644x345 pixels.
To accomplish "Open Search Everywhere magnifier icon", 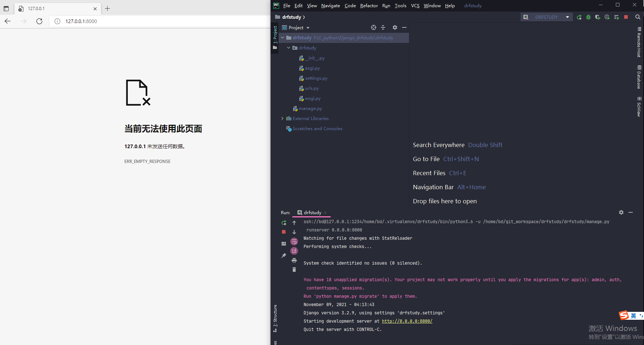I will pyautogui.click(x=638, y=17).
